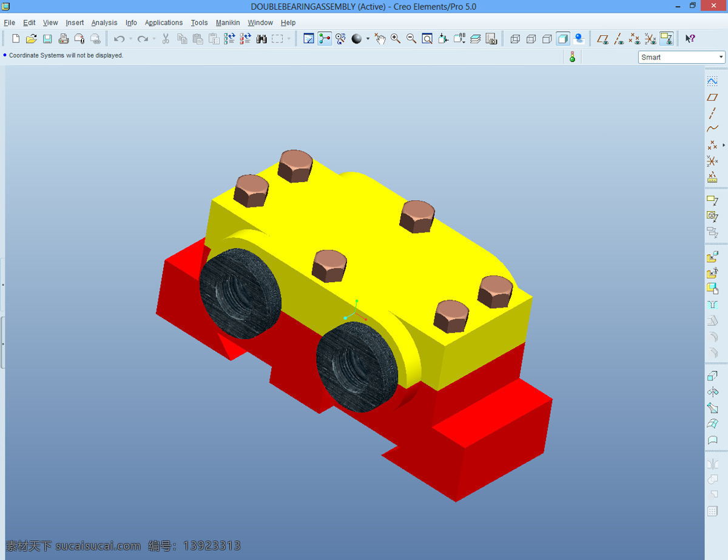Toggle coordinate systems visibility
Image resolution: width=728 pixels, height=560 pixels.
[x=650, y=39]
